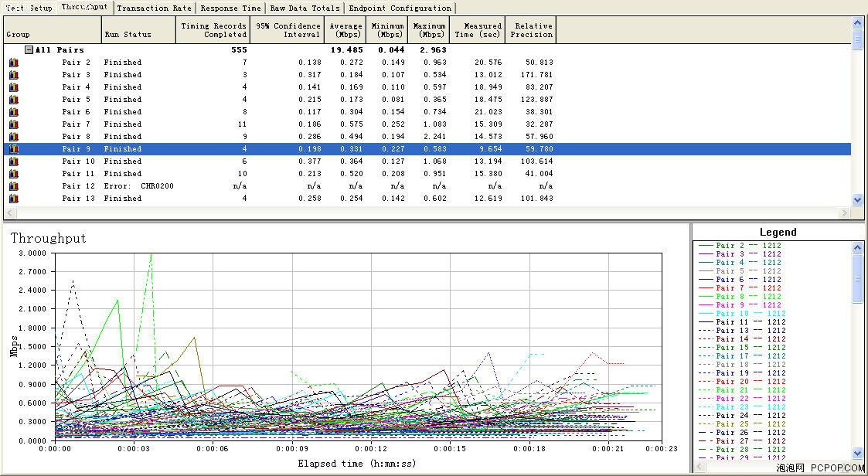Switch to the Endpoint Configuration tab
This screenshot has width=868, height=476.
coord(400,8)
